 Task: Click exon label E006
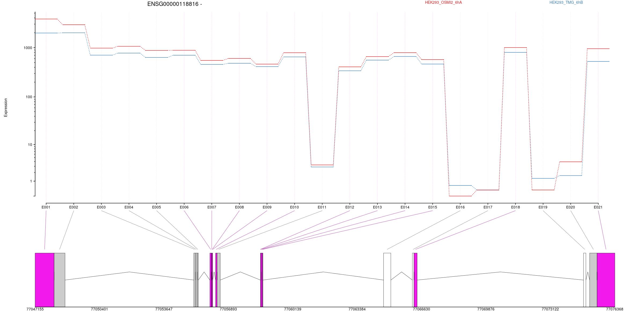click(x=184, y=207)
